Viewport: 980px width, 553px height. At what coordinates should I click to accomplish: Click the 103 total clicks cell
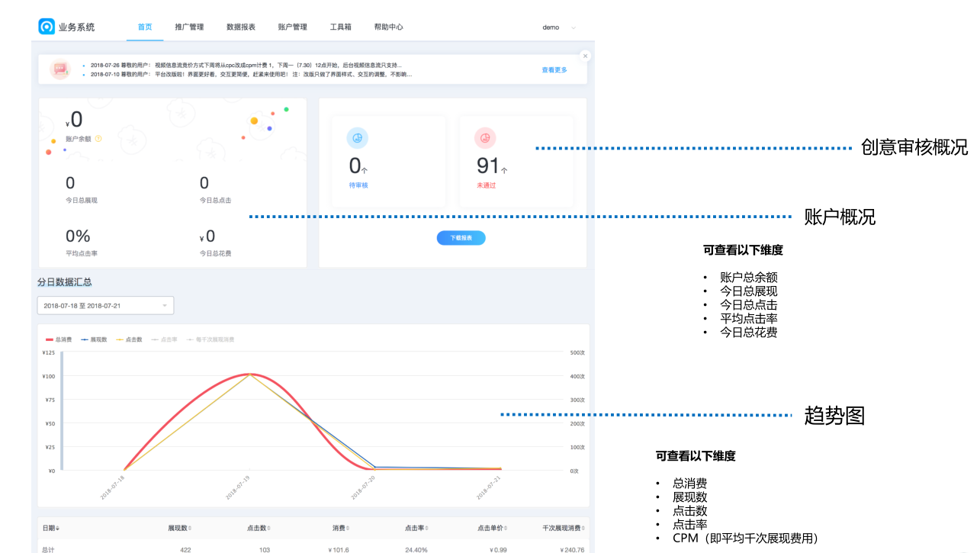coord(264,549)
